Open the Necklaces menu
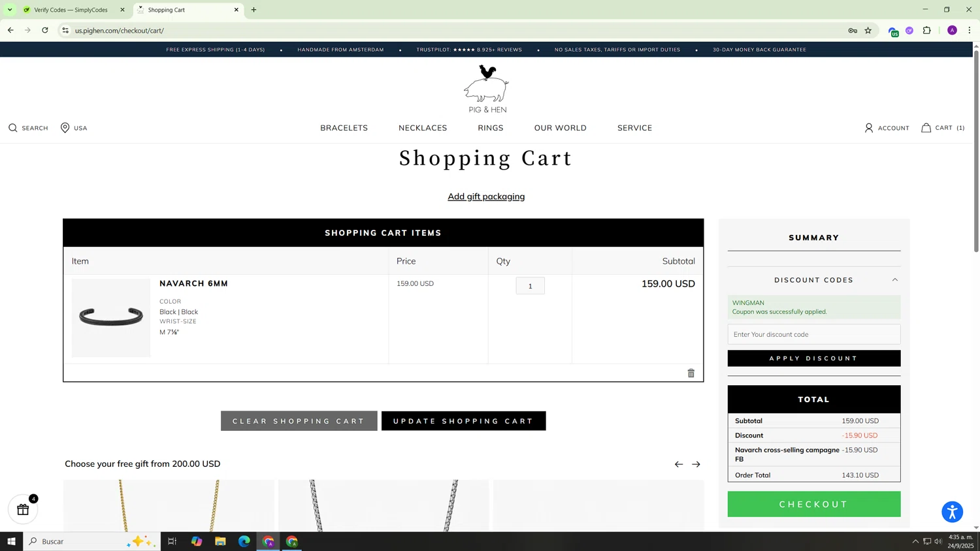Screen dimensions: 980x551 (423, 128)
